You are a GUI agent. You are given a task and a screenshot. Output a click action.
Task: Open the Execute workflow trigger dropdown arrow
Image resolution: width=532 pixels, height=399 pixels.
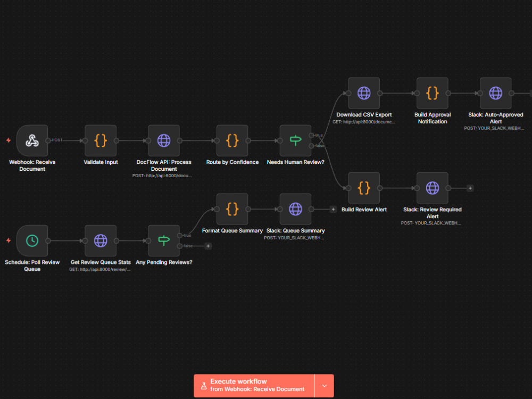click(325, 386)
